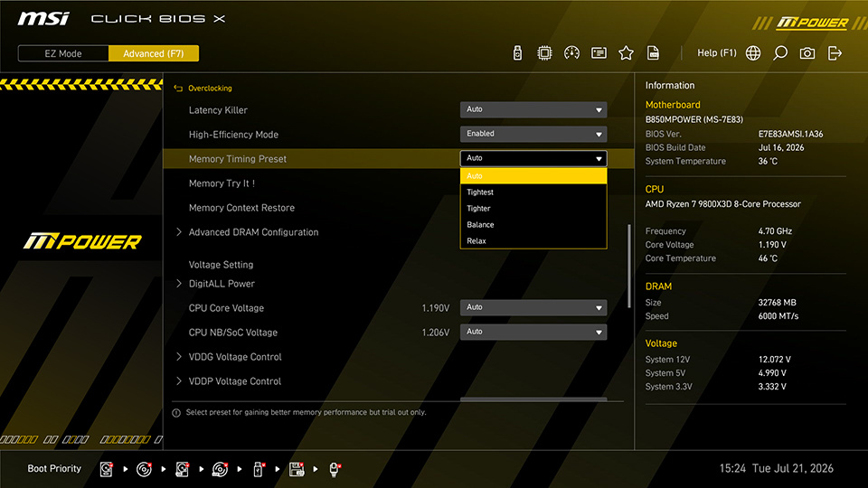Click the Voltage Setting heading
The image size is (868, 488).
[x=221, y=265]
